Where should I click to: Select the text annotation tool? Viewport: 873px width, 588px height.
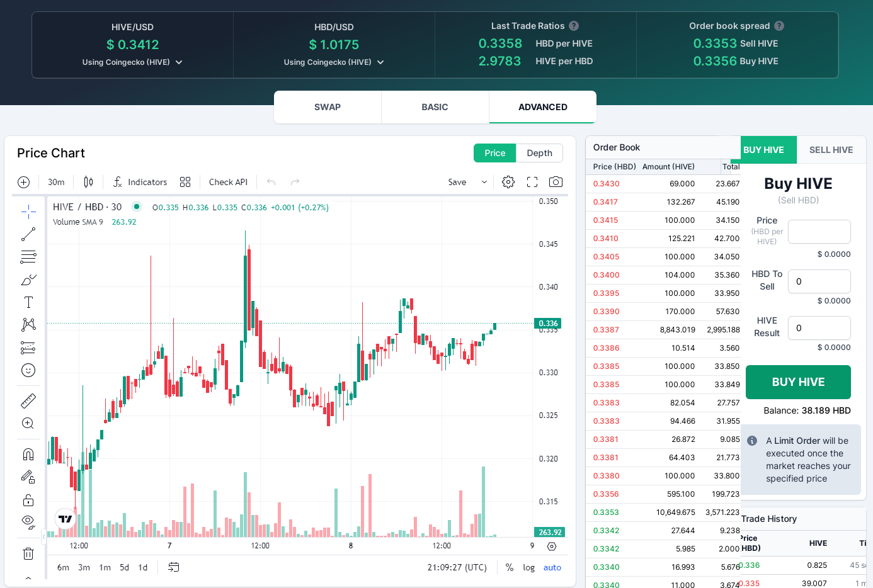pos(28,302)
